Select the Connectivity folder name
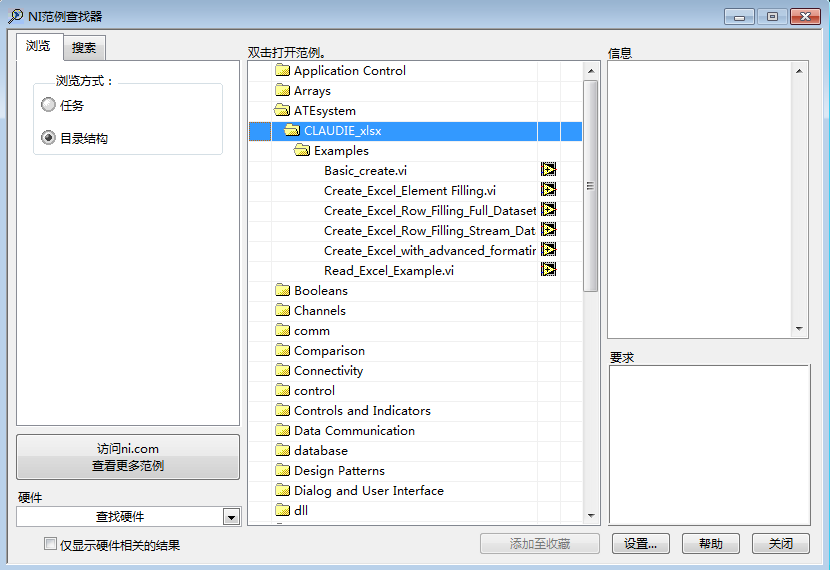830x570 pixels. pos(328,371)
